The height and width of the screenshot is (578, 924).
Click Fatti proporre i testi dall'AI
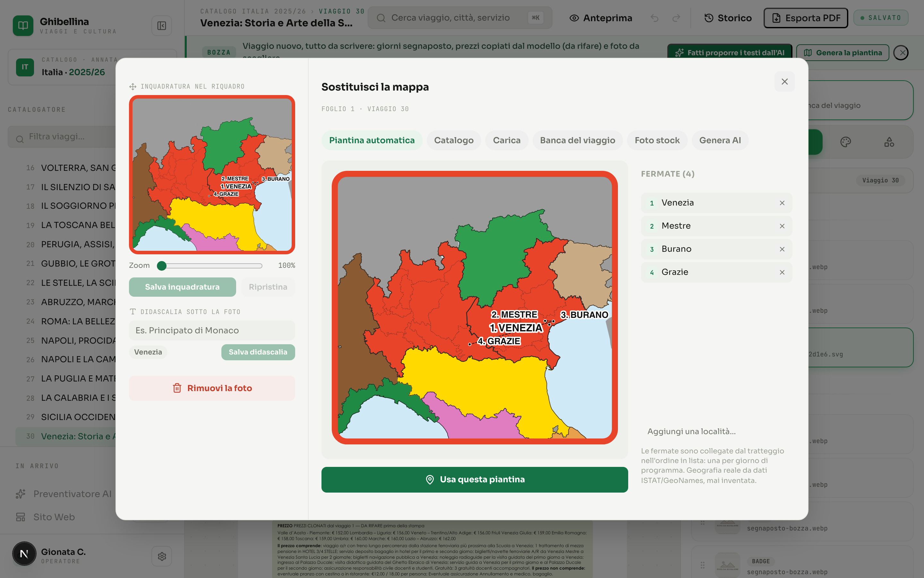click(730, 53)
